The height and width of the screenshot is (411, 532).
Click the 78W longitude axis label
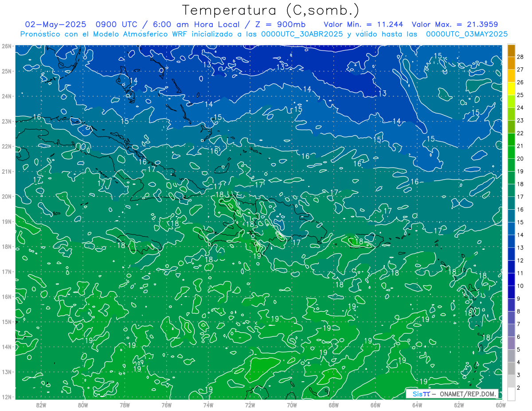(x=125, y=405)
